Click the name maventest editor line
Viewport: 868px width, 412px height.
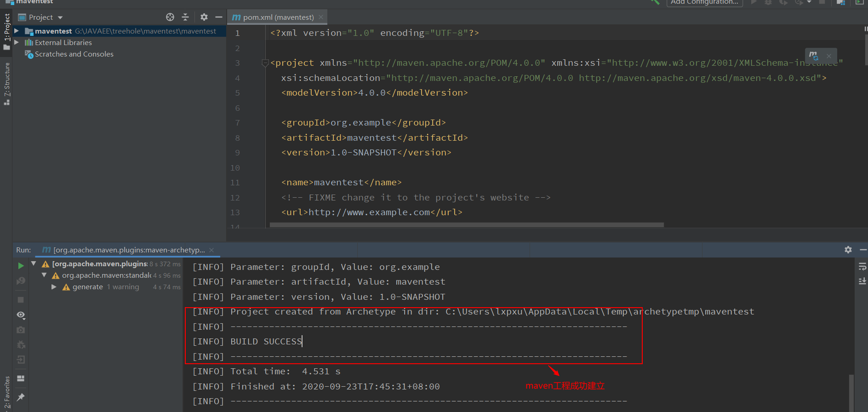click(342, 182)
